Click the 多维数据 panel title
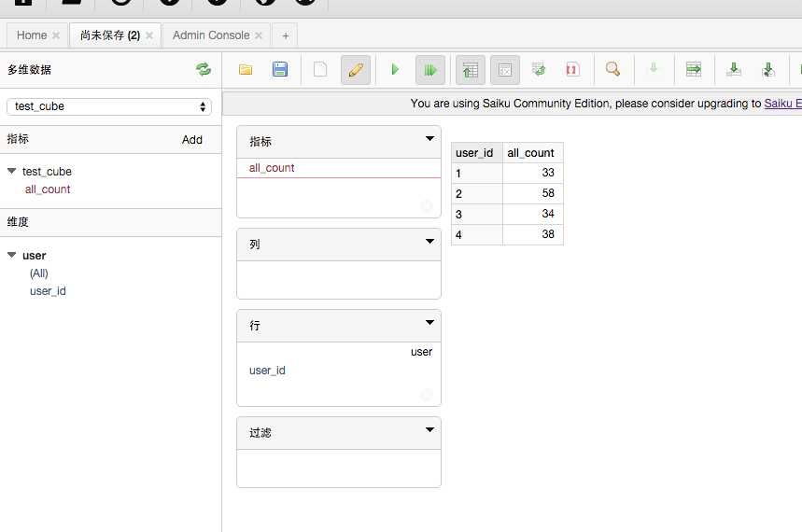The width and height of the screenshot is (802, 532). coord(29,70)
